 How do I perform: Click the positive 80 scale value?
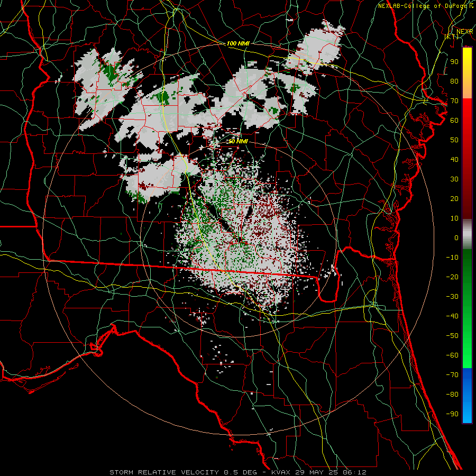click(454, 81)
